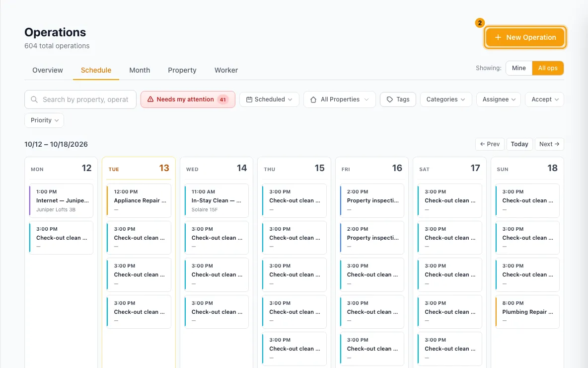Viewport: 588px width, 368px height.
Task: Open the 1:00 PM Internet Juniper Lofts card
Action: point(61,200)
